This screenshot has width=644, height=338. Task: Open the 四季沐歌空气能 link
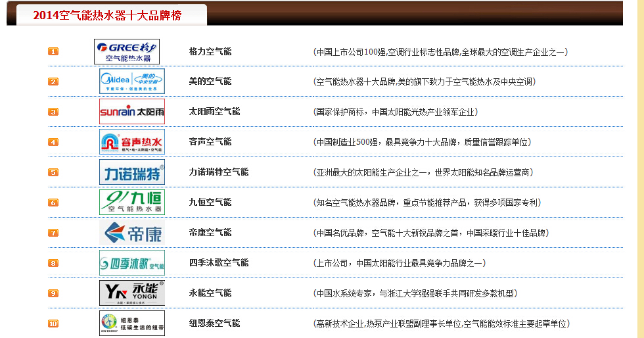coord(218,263)
